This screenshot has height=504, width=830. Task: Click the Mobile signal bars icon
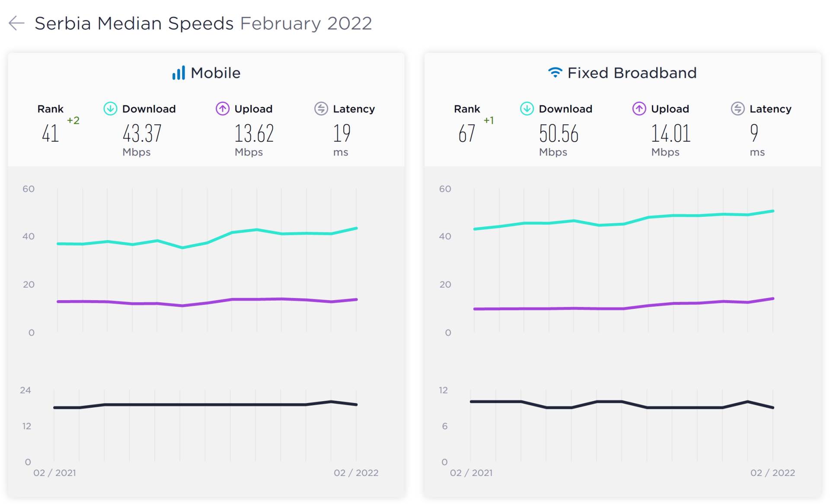pos(179,73)
